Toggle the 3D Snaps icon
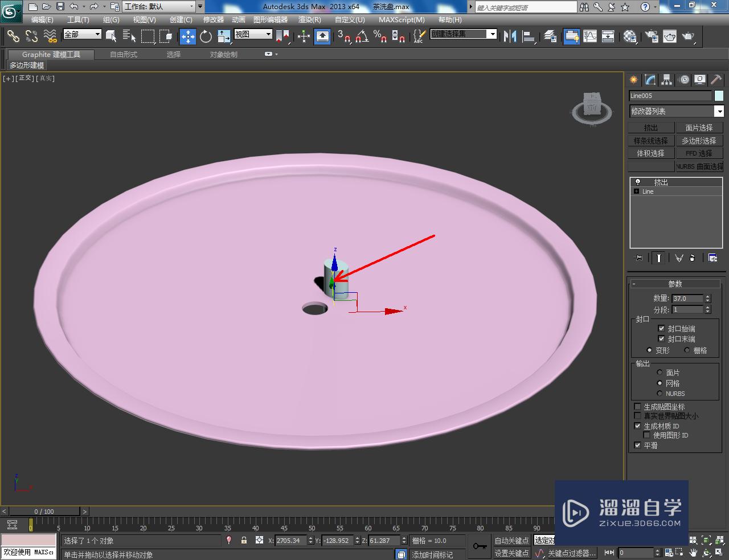 coord(343,36)
